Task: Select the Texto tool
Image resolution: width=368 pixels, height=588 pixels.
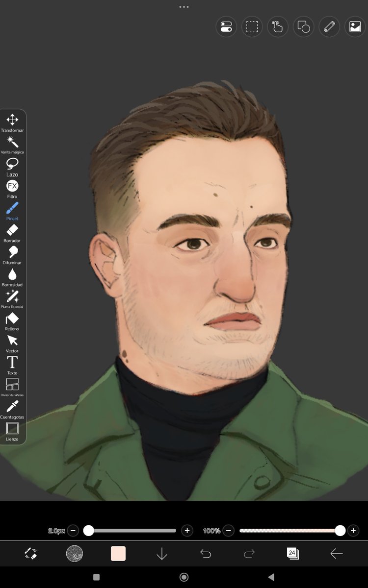Action: [12, 365]
